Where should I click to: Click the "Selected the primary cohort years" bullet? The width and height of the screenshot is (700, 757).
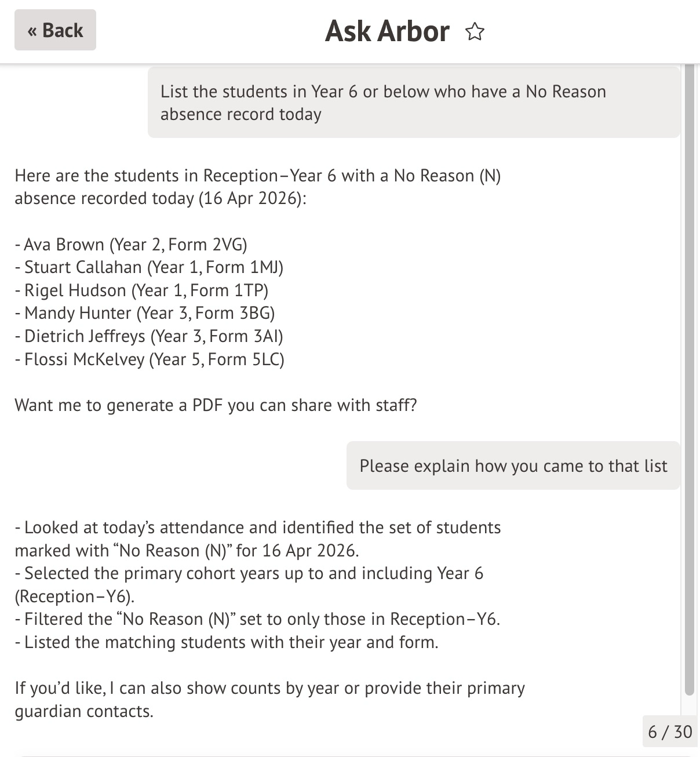click(249, 584)
